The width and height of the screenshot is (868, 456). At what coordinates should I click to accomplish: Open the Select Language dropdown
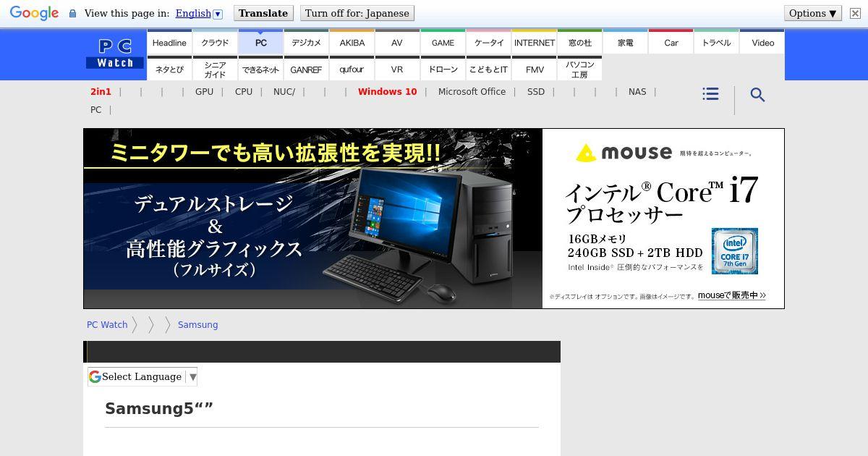coord(142,376)
